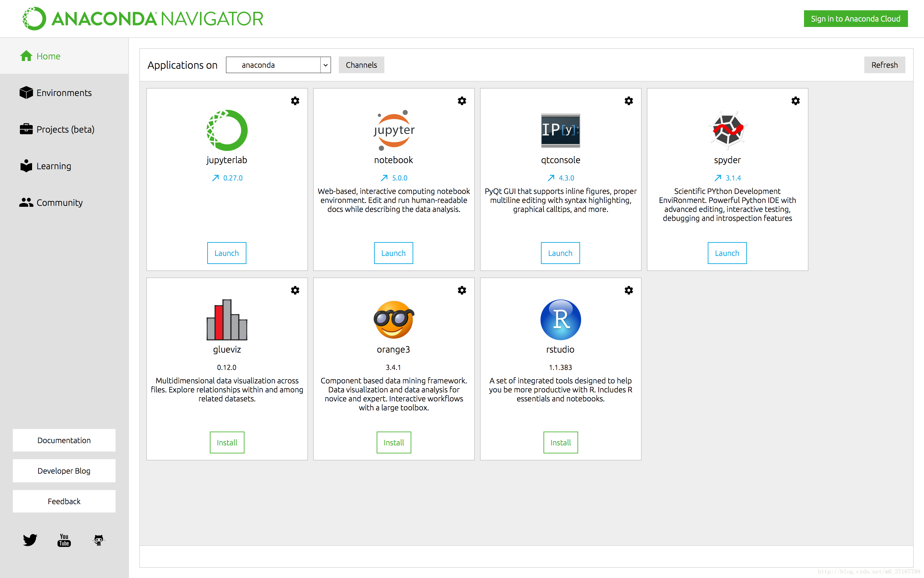Open the Developer Blog button
The width and height of the screenshot is (924, 578).
click(64, 471)
